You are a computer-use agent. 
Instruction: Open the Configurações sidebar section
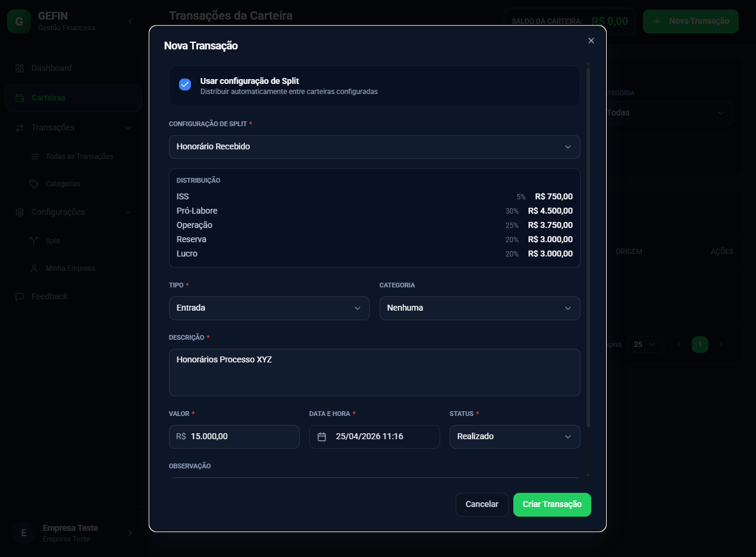point(73,212)
